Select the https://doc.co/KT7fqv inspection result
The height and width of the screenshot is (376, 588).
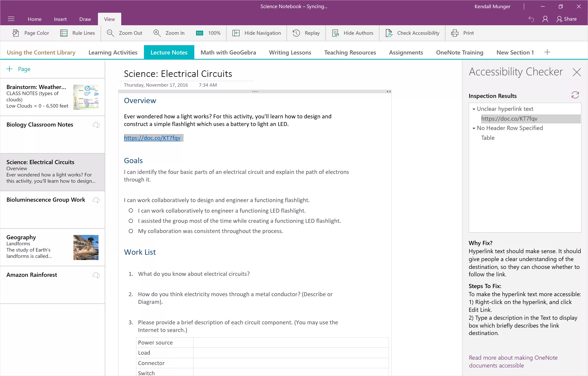tap(531, 119)
